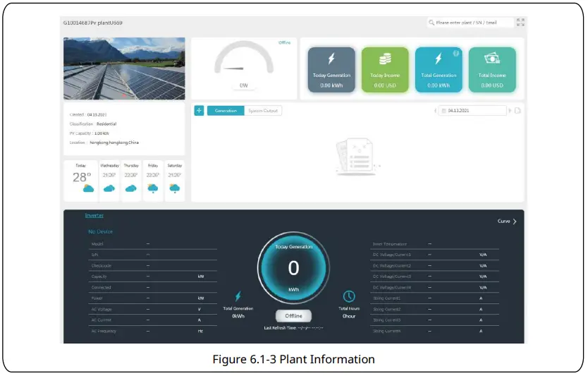Click Total Hours 0hour value

[x=349, y=316]
